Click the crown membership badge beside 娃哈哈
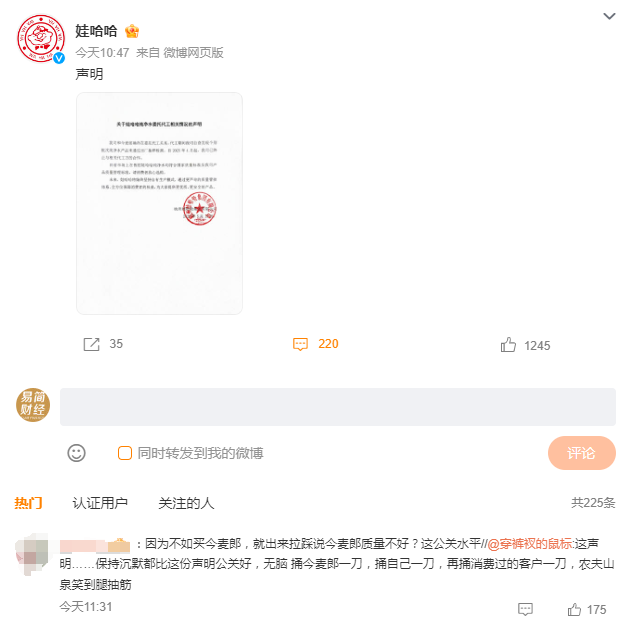The image size is (623, 620). [x=132, y=31]
